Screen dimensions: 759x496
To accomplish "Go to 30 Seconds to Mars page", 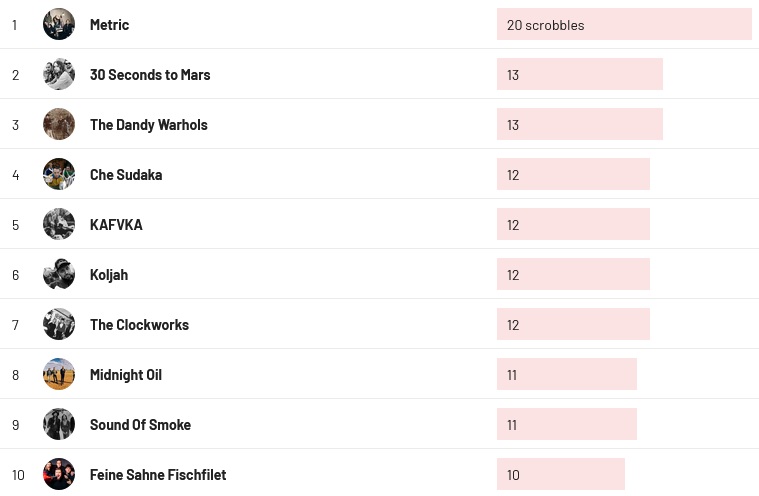I will [150, 75].
